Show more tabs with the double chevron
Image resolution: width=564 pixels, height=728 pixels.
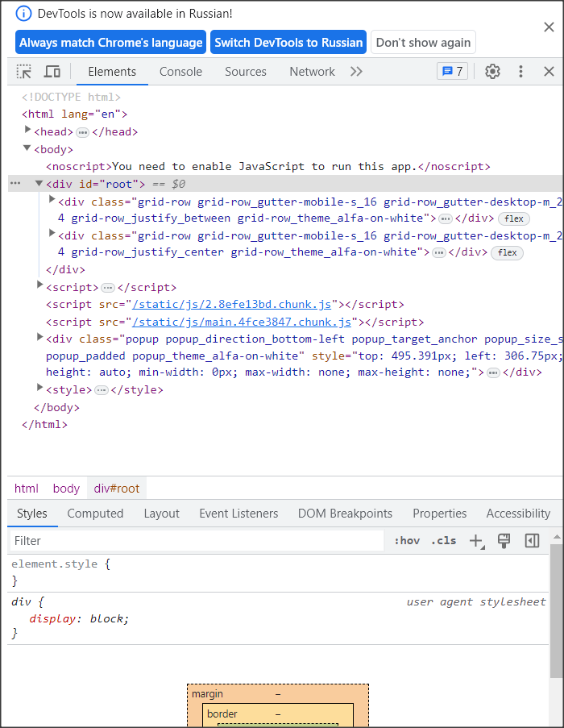(x=356, y=72)
